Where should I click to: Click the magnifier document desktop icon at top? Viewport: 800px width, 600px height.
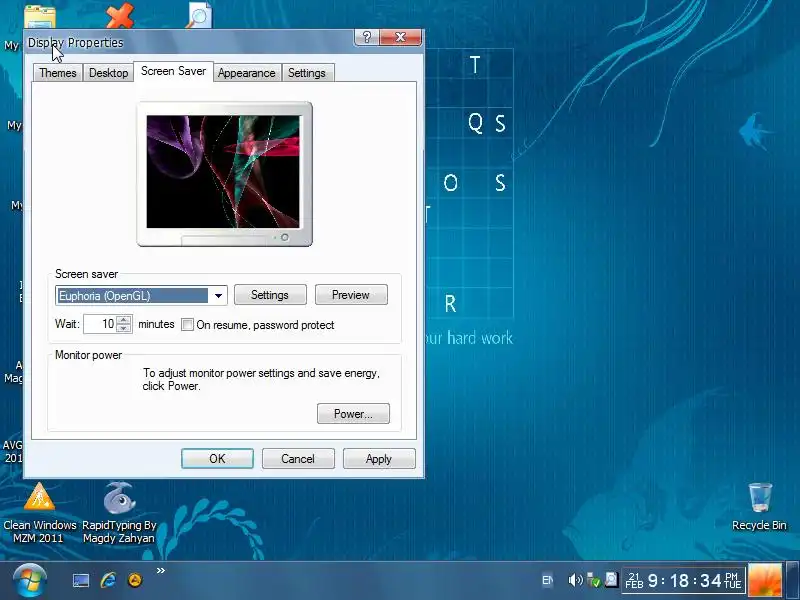click(198, 15)
